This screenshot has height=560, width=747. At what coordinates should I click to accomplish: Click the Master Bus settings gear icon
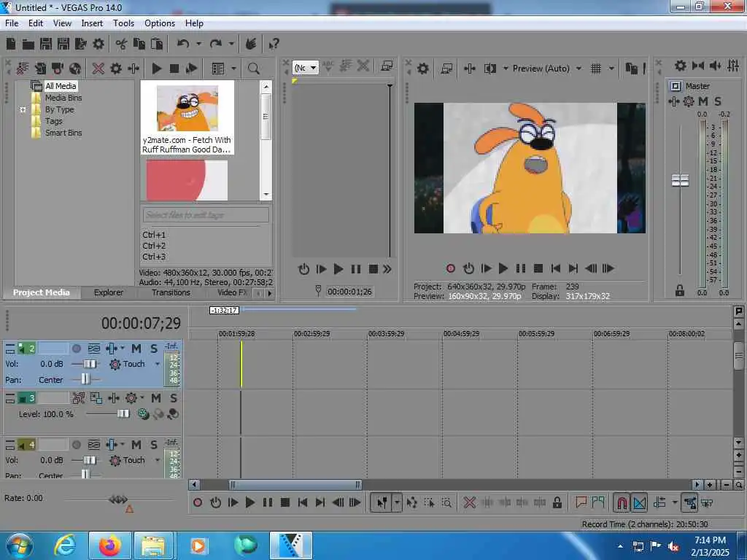pos(681,66)
